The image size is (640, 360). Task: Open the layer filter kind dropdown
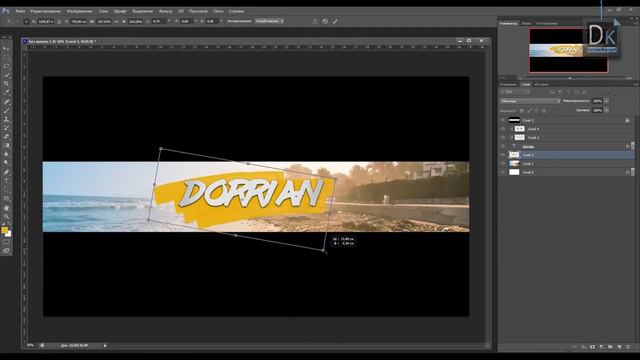[515, 92]
